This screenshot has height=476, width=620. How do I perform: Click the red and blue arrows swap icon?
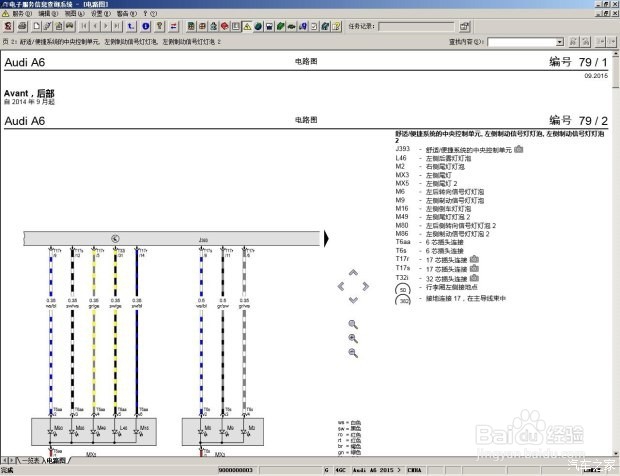174,26
